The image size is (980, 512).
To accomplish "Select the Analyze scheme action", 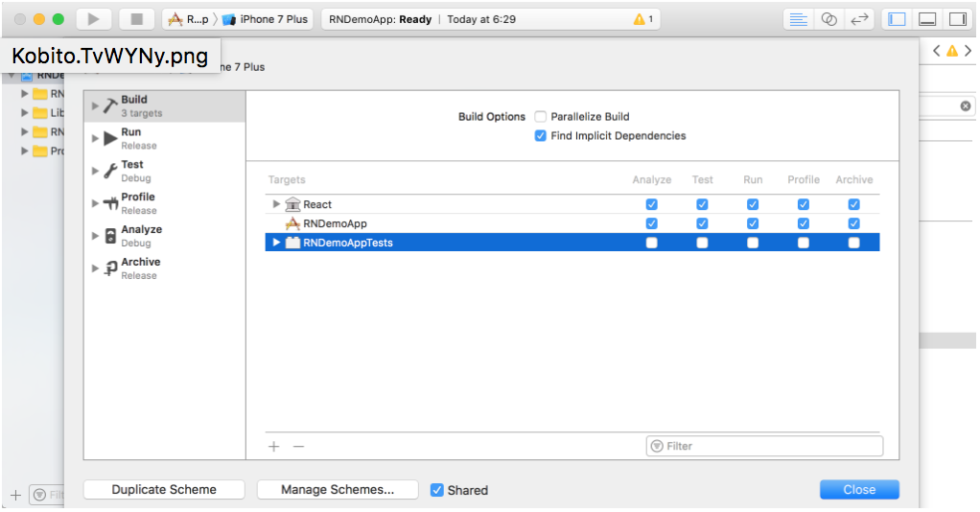I will [164, 236].
